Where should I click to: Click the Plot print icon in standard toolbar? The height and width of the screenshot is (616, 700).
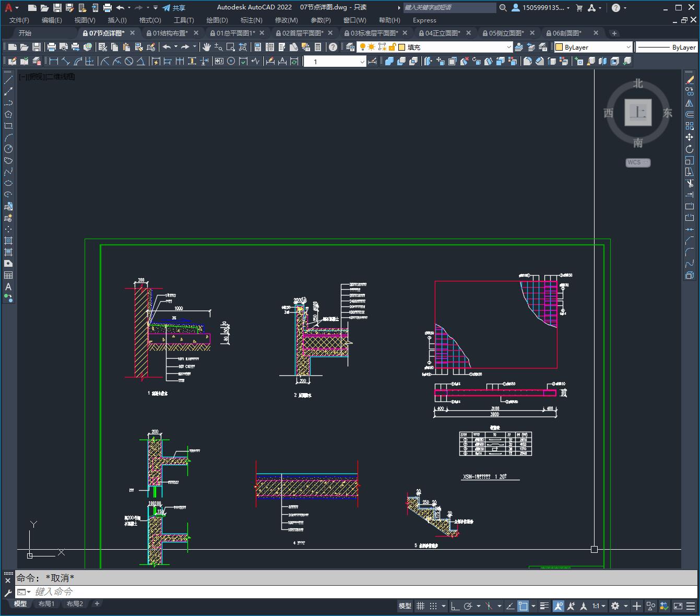click(52, 47)
